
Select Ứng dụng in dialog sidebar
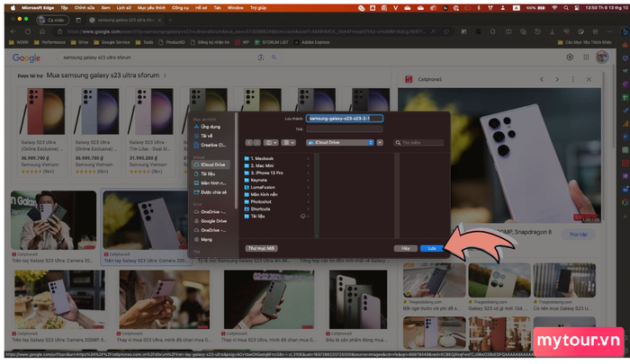[210, 127]
